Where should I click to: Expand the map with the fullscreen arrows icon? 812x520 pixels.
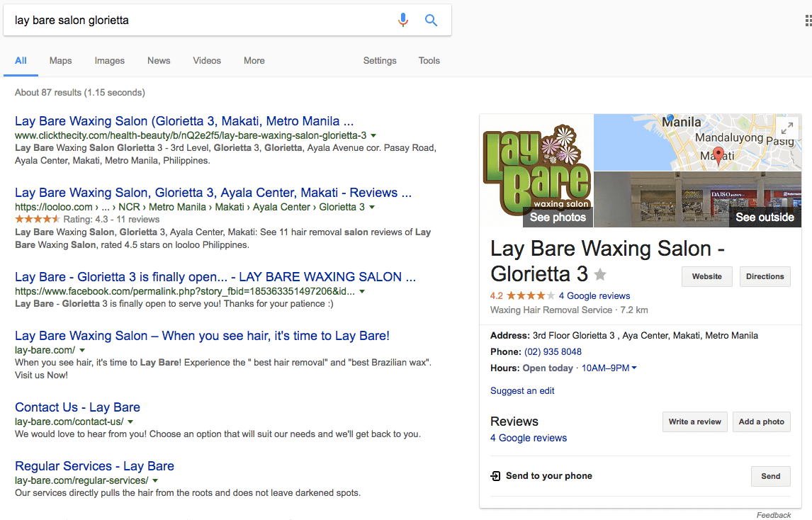point(787,128)
